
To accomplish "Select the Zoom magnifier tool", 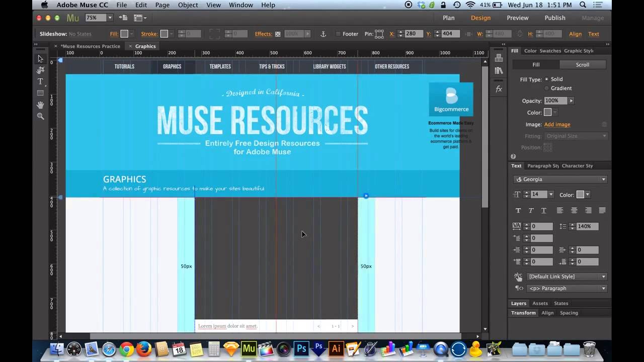I will tap(40, 116).
